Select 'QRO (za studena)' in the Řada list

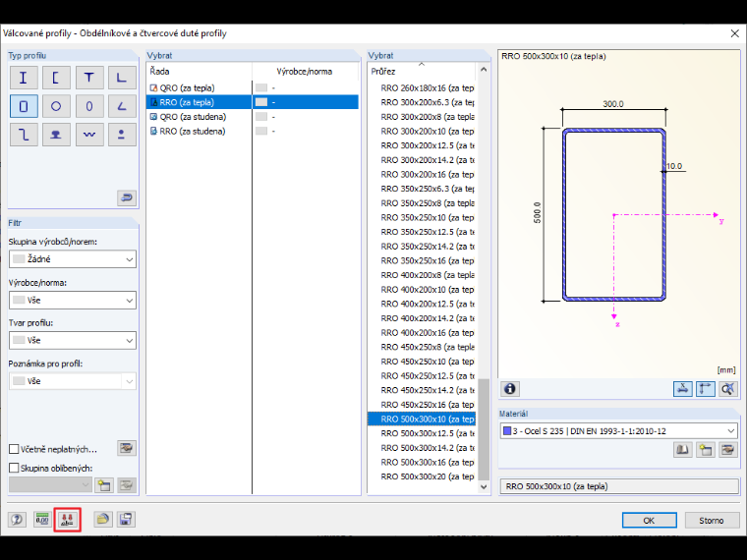point(193,117)
